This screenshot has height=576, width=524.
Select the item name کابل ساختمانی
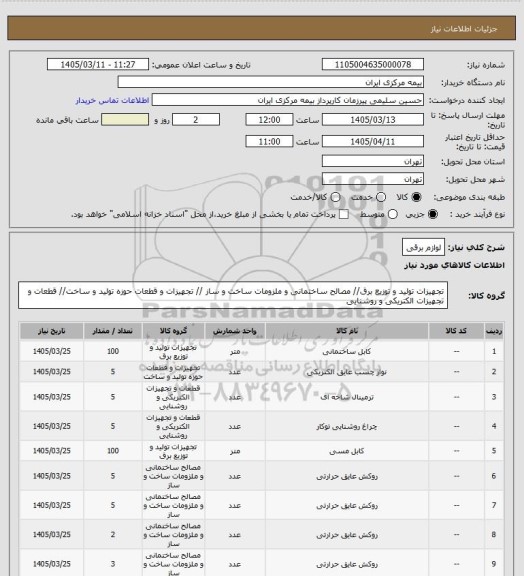tap(347, 352)
